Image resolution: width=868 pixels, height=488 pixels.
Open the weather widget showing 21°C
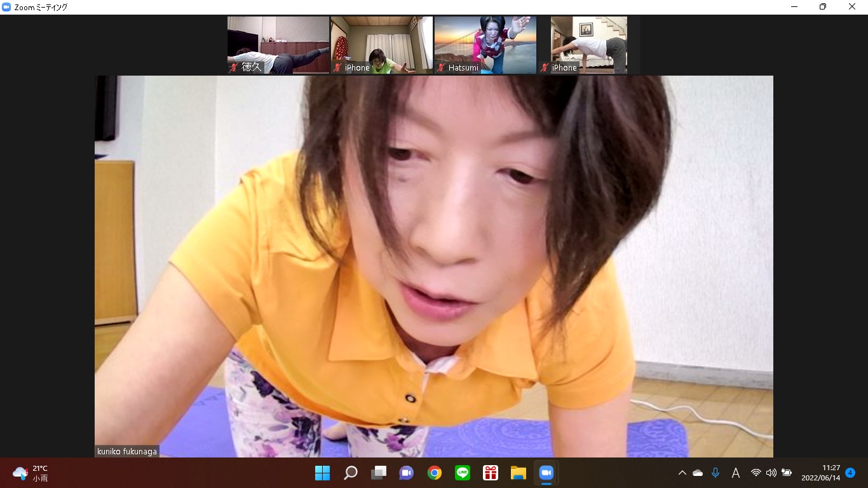pyautogui.click(x=31, y=473)
